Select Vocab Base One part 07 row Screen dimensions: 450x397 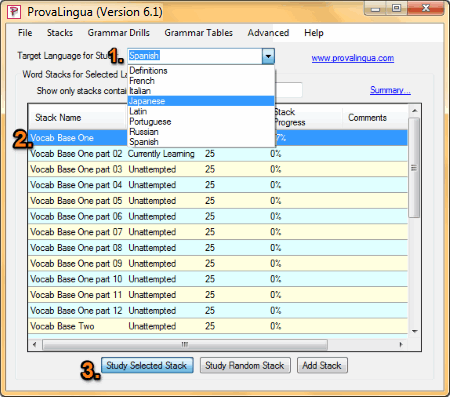(x=218, y=232)
